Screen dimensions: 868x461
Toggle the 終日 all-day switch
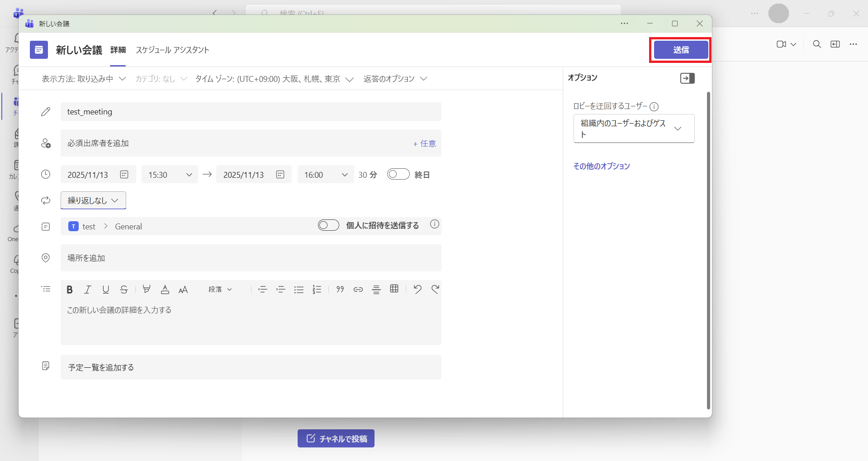pos(398,175)
